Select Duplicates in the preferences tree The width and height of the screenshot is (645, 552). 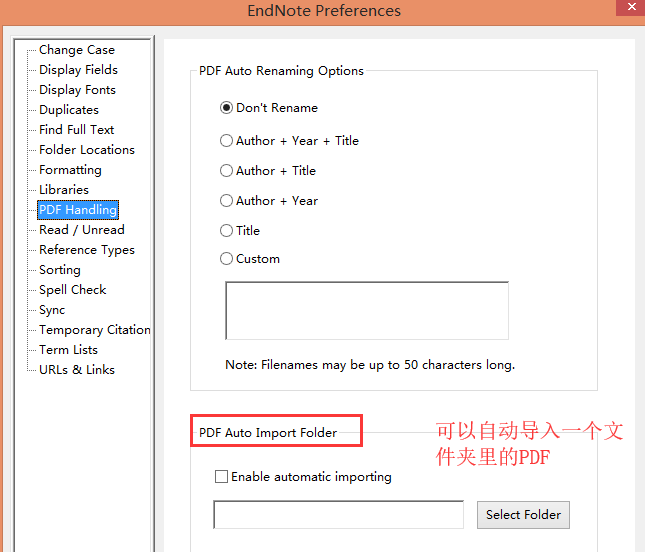(x=69, y=110)
